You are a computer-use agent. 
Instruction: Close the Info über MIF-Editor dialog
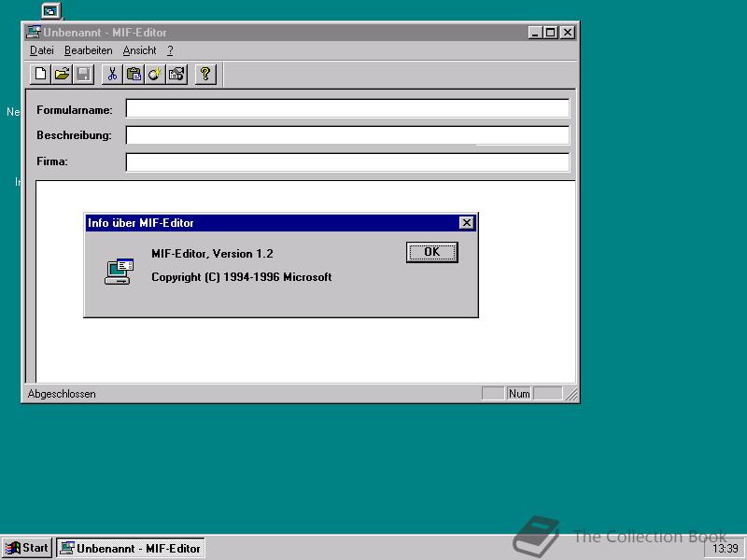click(466, 223)
